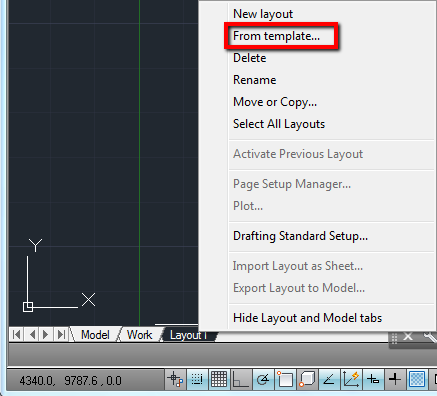Viewport: 437px width, 396px height.
Task: Toggle Infer Constraints in status bar
Action: [176, 379]
